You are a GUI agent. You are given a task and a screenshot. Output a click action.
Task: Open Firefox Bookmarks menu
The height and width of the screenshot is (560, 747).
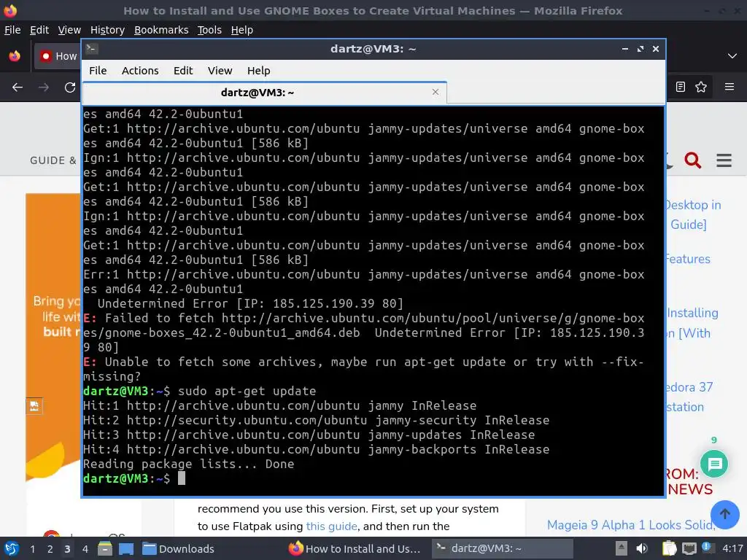pyautogui.click(x=161, y=30)
